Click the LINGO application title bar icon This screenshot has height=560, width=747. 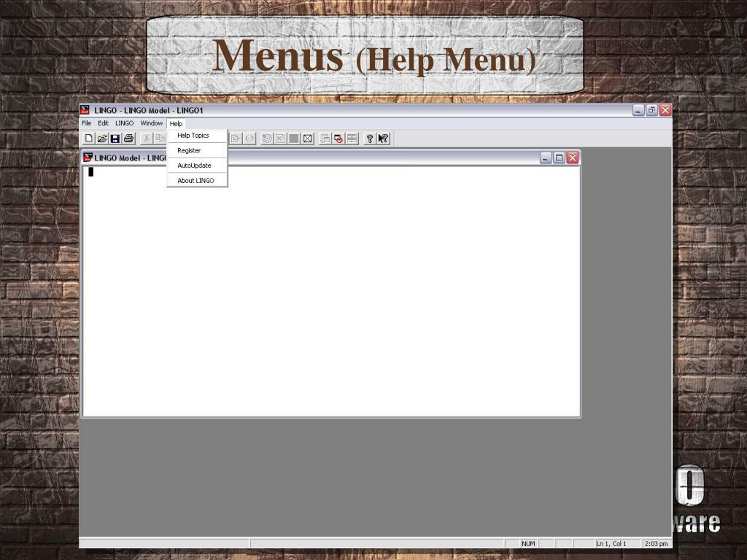tap(85, 110)
